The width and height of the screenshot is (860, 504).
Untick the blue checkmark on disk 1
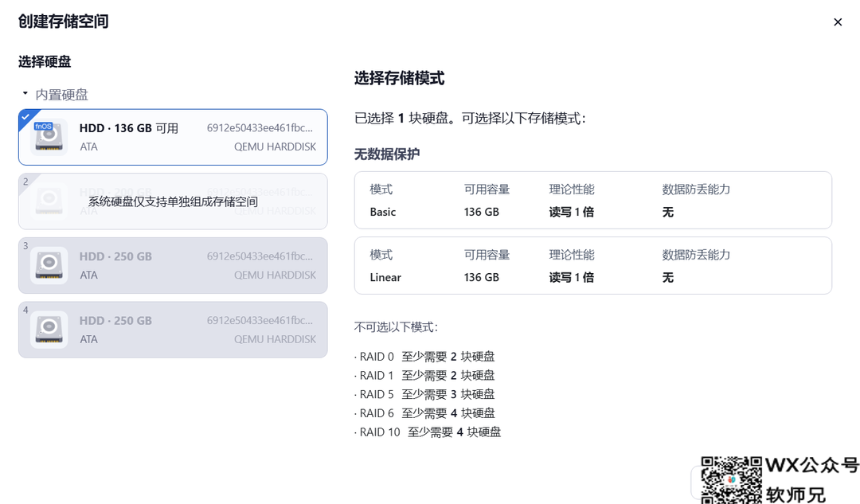[25, 116]
